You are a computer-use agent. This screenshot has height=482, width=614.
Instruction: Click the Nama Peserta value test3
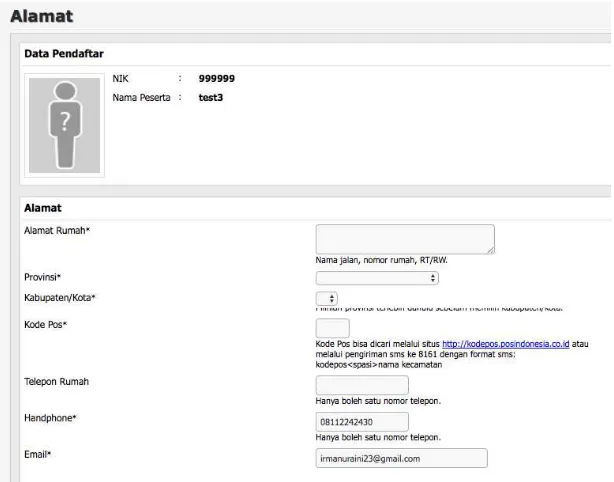click(x=211, y=97)
